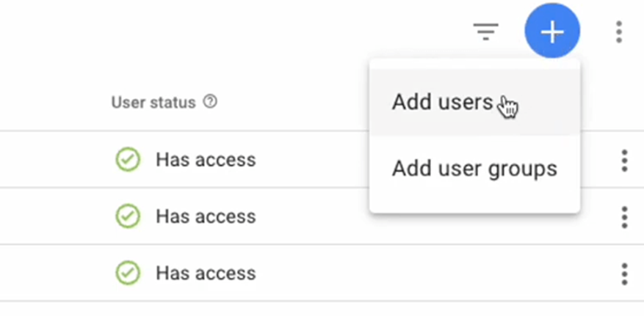Click the blue plus add button
This screenshot has height=316, width=644.
(x=552, y=31)
